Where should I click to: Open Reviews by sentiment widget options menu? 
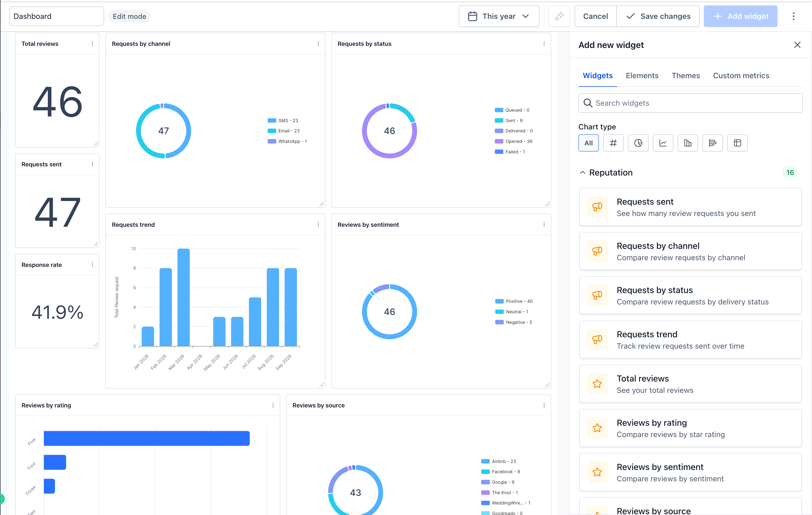pos(544,224)
